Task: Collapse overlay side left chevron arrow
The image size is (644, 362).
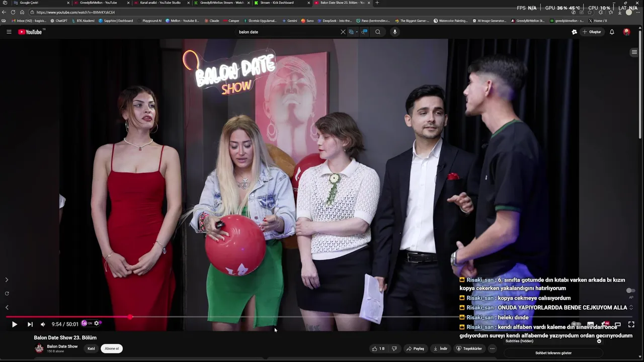Action: click(x=7, y=307)
